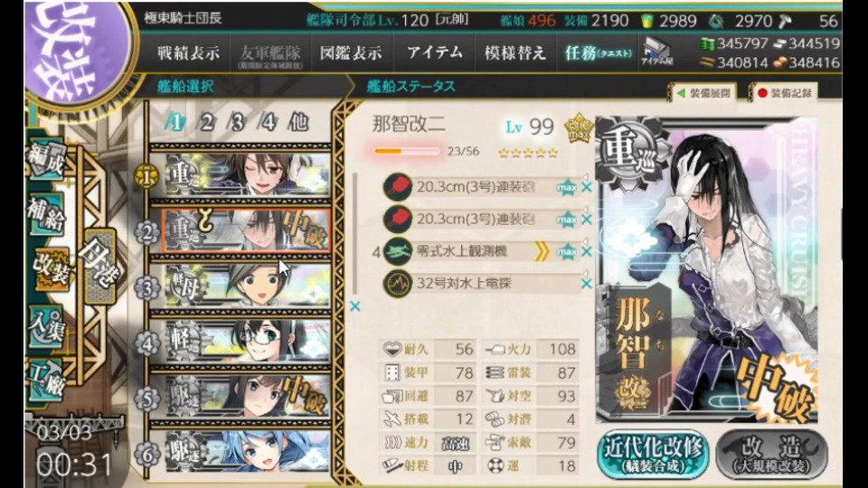868x488 pixels.
Task: Return to 母港 home port button
Action: click(x=99, y=266)
